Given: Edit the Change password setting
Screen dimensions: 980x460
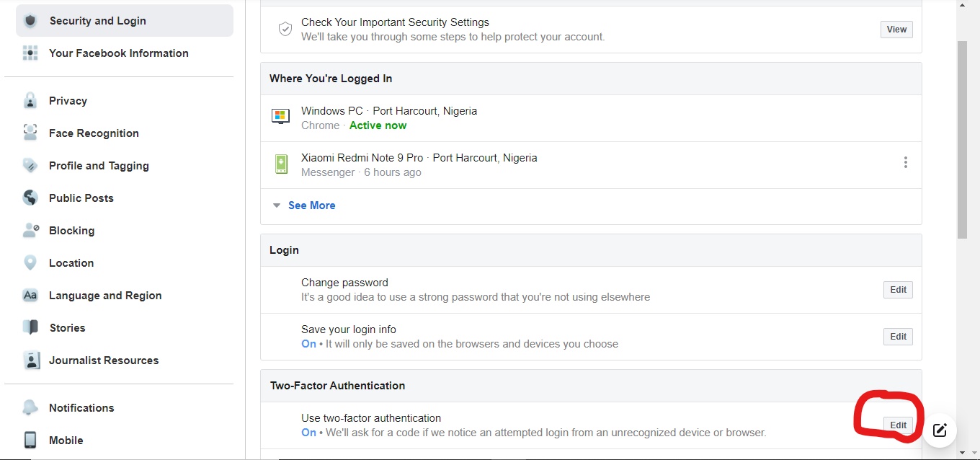Looking at the screenshot, I should [898, 290].
